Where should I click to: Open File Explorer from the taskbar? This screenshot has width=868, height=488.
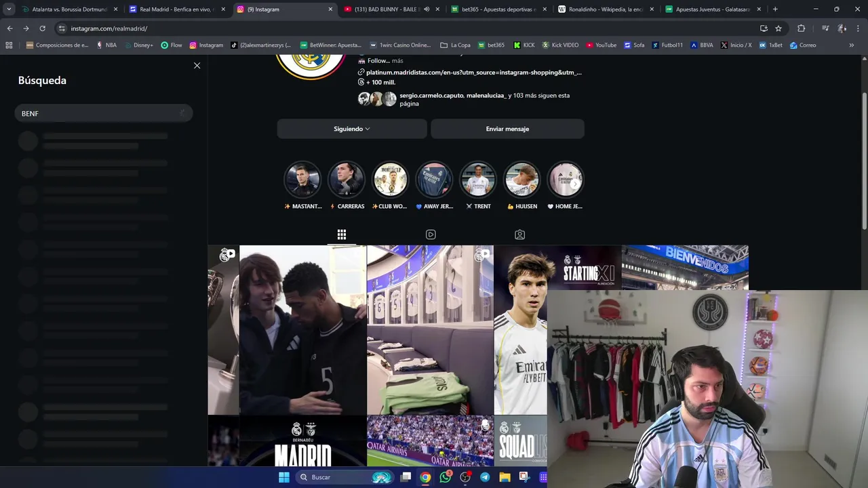505,477
